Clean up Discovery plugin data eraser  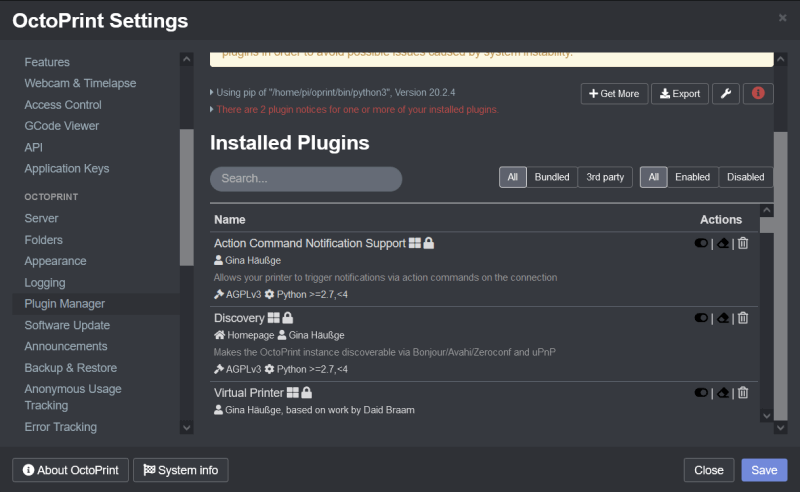[x=723, y=318]
